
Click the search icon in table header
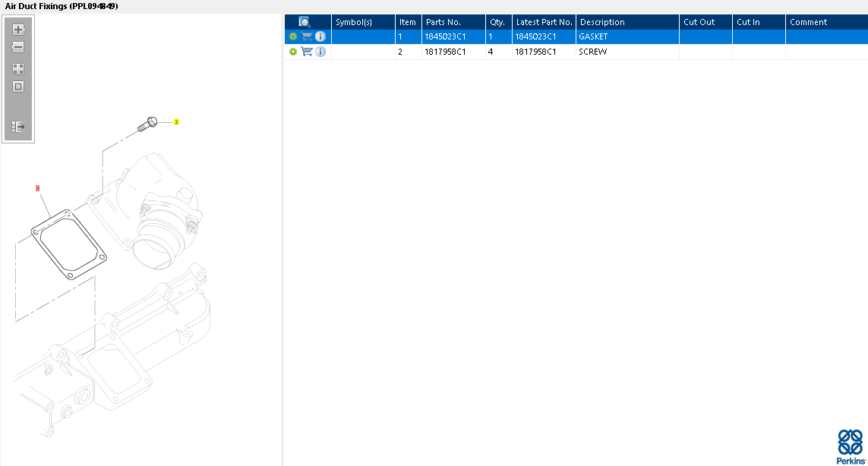click(305, 22)
